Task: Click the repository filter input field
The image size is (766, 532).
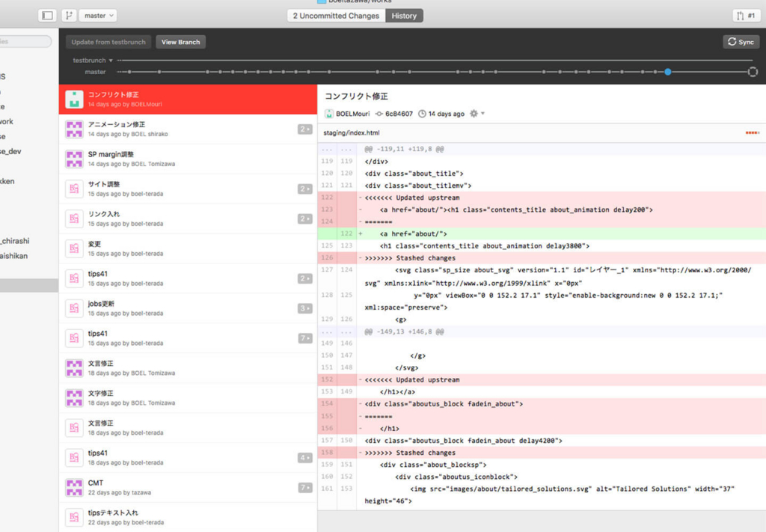Action: tap(25, 41)
